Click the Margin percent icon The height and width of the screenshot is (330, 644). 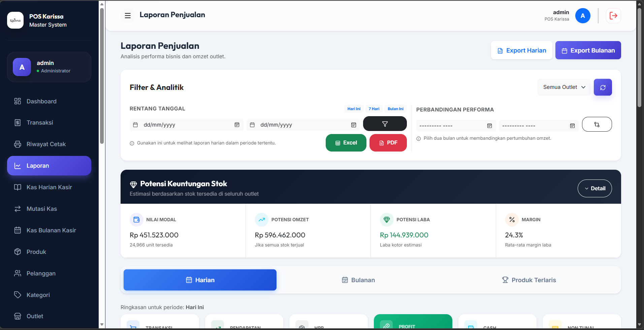(512, 220)
